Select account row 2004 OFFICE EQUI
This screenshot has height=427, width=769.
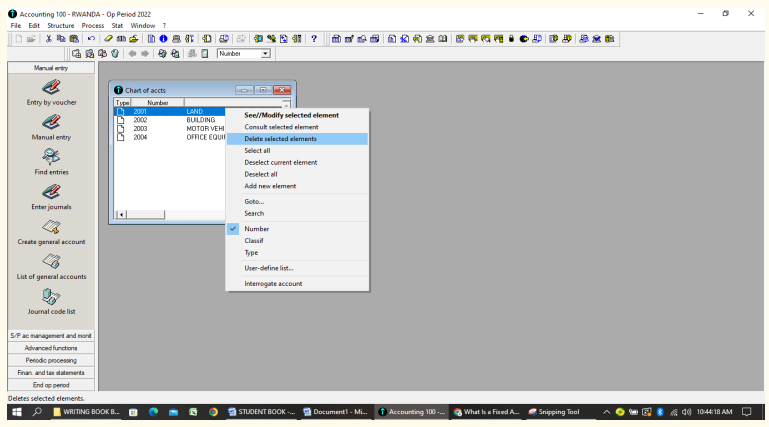point(170,137)
